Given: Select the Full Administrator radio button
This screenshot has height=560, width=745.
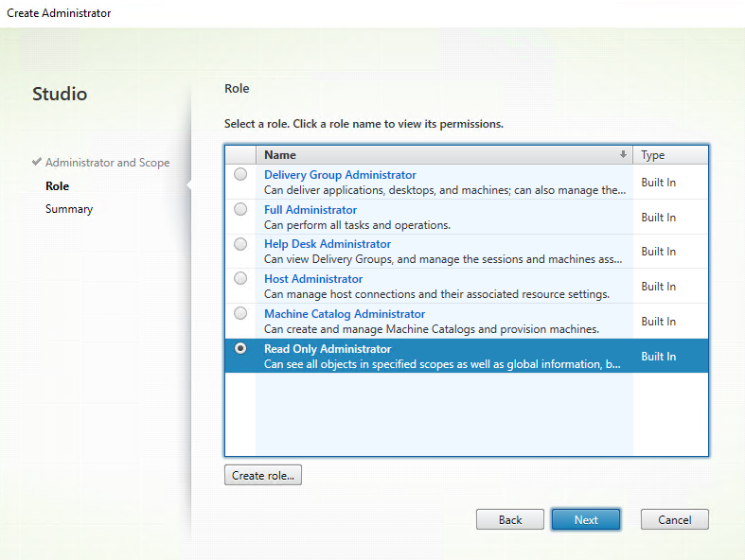Looking at the screenshot, I should tap(240, 209).
